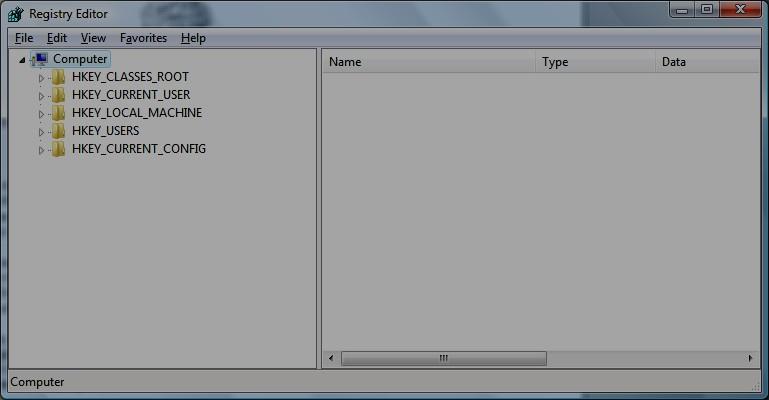Screen dimensions: 769x400
Task: Click the scroll left arrow
Action: [x=331, y=358]
